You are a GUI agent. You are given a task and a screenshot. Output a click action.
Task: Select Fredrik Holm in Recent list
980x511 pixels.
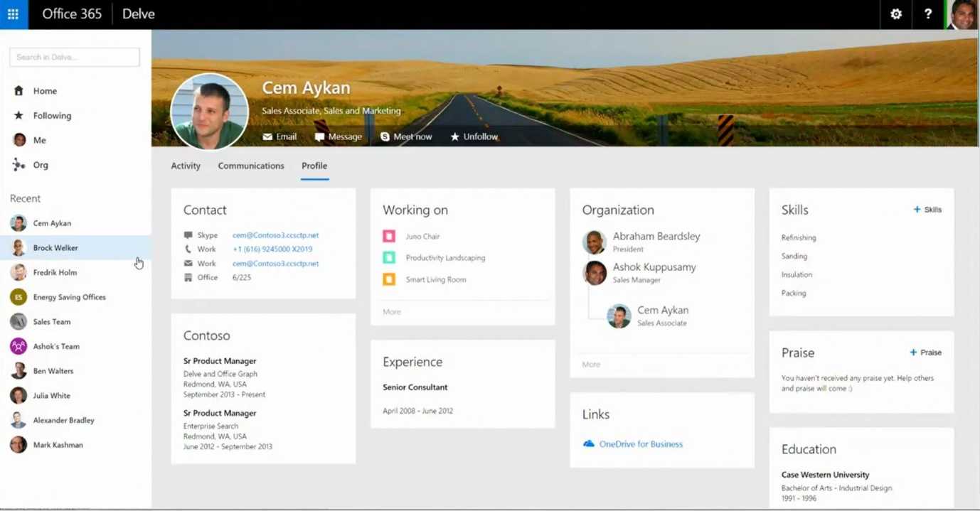click(x=75, y=272)
